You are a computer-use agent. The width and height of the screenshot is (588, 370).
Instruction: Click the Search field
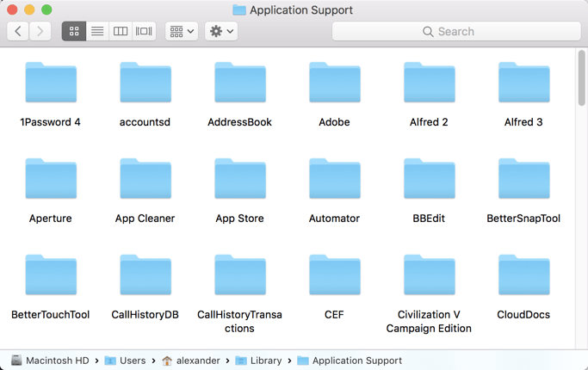pos(456,31)
